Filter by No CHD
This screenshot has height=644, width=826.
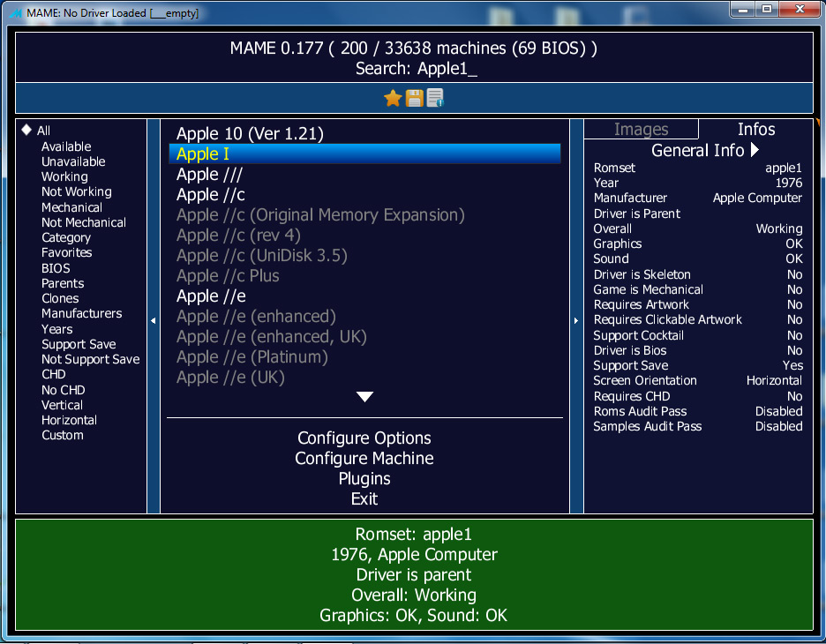[x=64, y=390]
